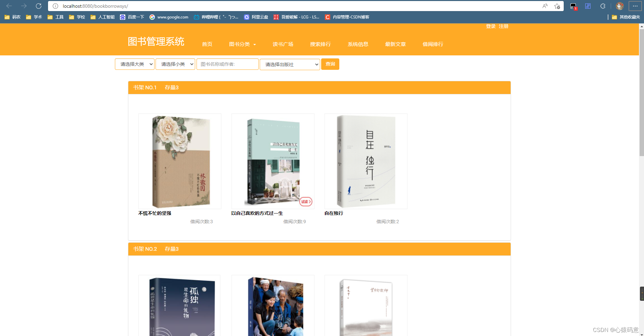This screenshot has height=336, width=644.
Task: Click the extension icon with red badge
Action: point(573,6)
